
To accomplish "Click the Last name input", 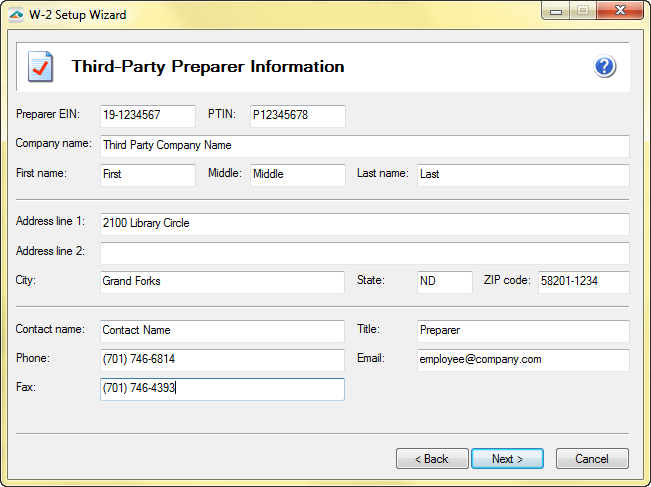I will coord(522,175).
